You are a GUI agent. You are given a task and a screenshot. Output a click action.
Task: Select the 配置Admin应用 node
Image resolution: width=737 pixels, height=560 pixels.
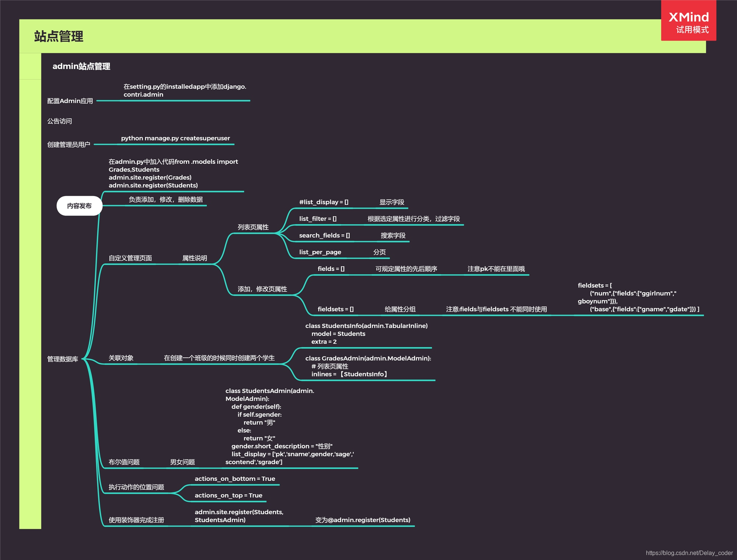point(70,101)
